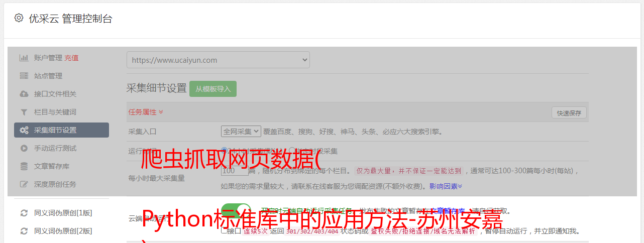Image resolution: width=644 pixels, height=243 pixels.
Task: Click the refresh icon for 同义词伪原创[1版]
Action: click(x=24, y=213)
